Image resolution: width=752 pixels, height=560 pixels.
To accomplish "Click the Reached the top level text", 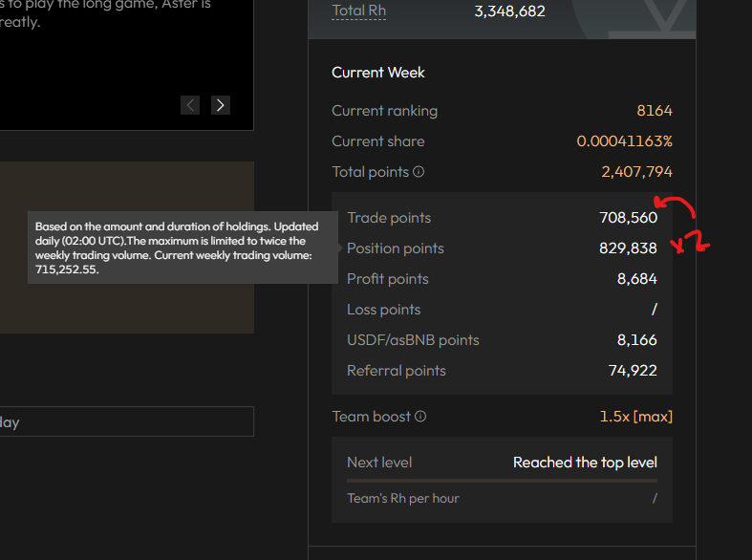I will click(585, 463).
